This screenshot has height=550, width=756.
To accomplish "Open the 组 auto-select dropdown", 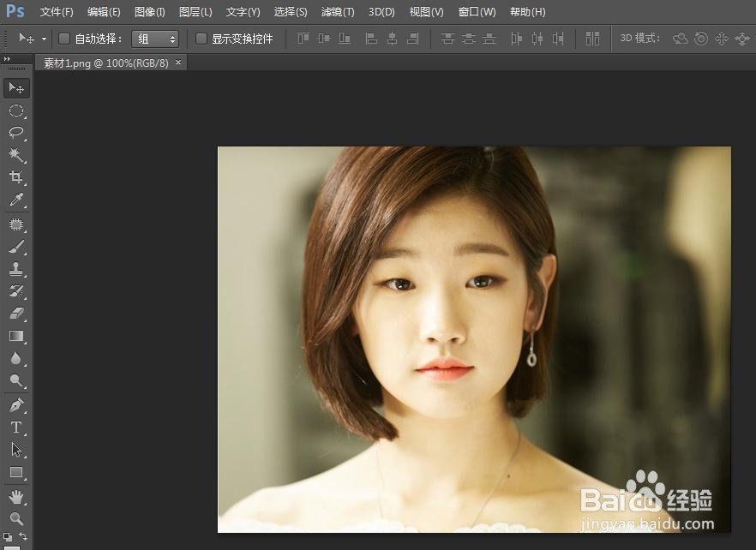I will tap(155, 39).
